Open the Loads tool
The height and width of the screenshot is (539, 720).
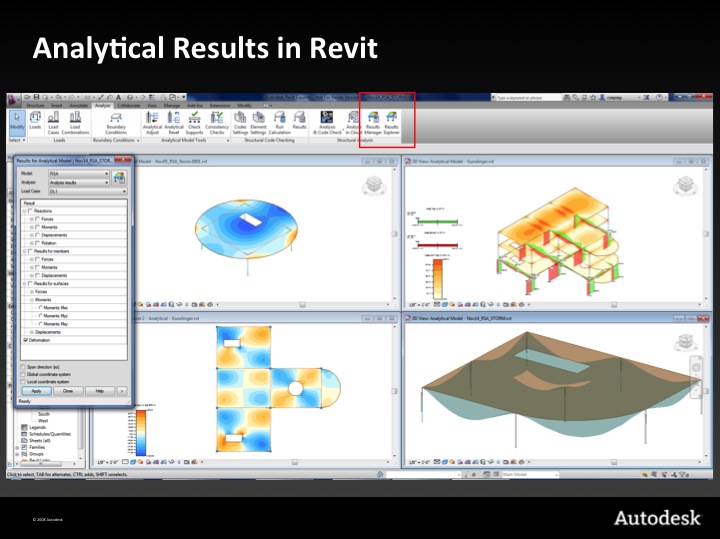(x=35, y=121)
